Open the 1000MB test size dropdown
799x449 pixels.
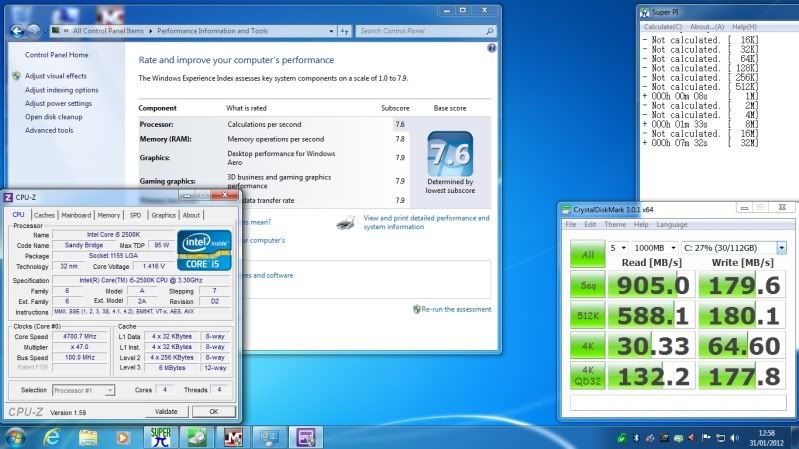(x=655, y=247)
